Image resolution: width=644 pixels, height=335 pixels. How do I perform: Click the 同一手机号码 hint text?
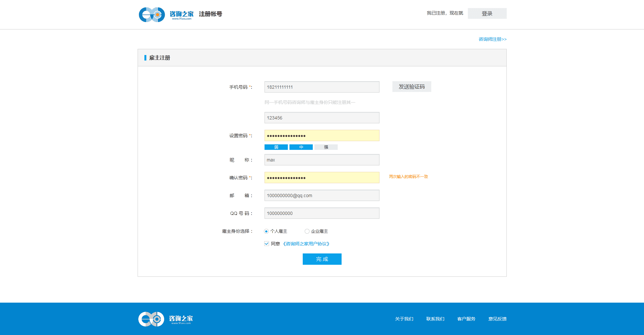(310, 102)
